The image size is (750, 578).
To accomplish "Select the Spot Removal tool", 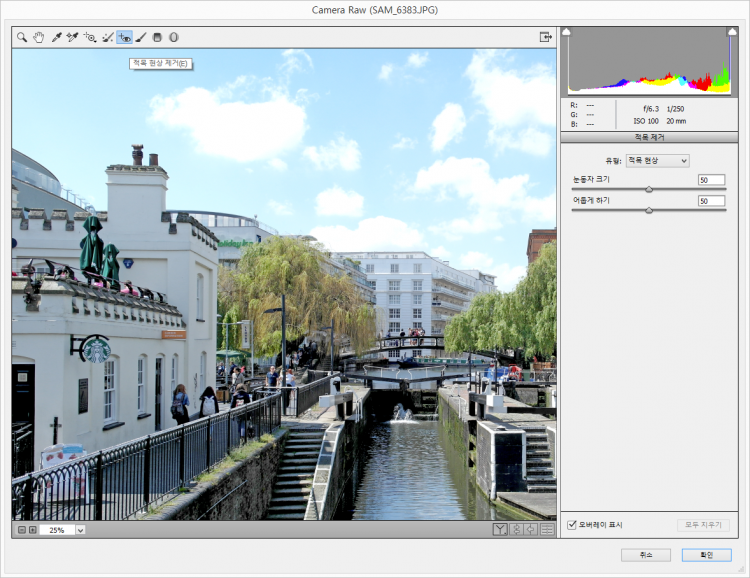I will pyautogui.click(x=107, y=37).
